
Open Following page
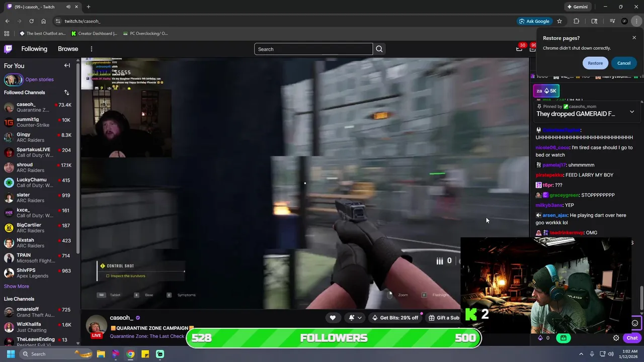34,49
